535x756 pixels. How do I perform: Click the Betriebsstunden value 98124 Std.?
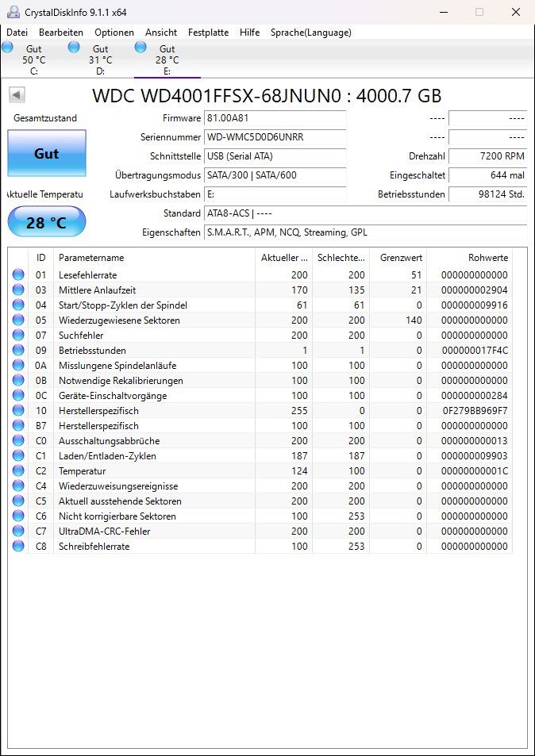click(x=487, y=194)
